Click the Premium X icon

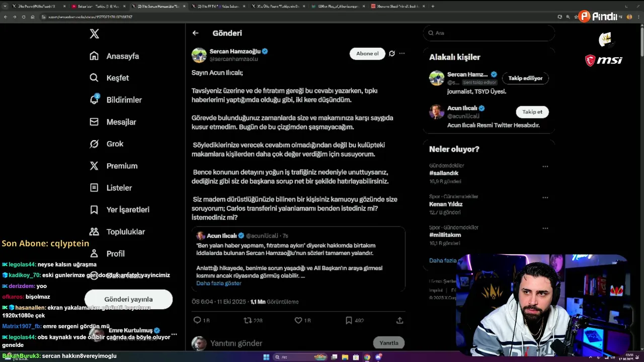[x=94, y=165]
